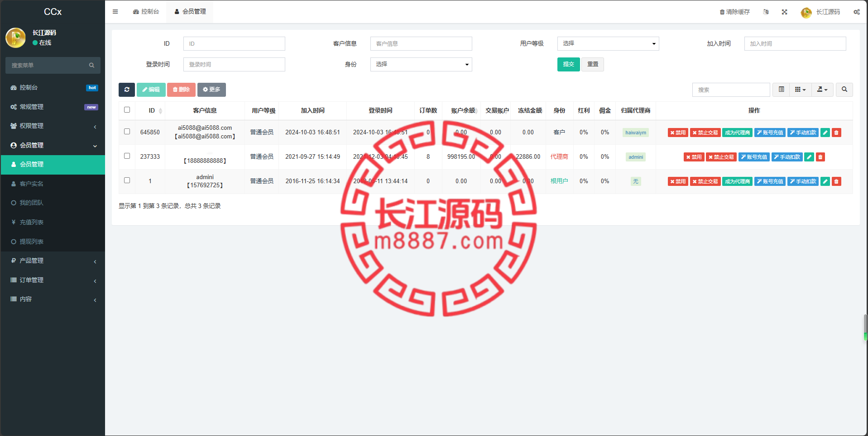The image size is (868, 436).
Task: Click 手动扣款 for admini row
Action: [803, 181]
